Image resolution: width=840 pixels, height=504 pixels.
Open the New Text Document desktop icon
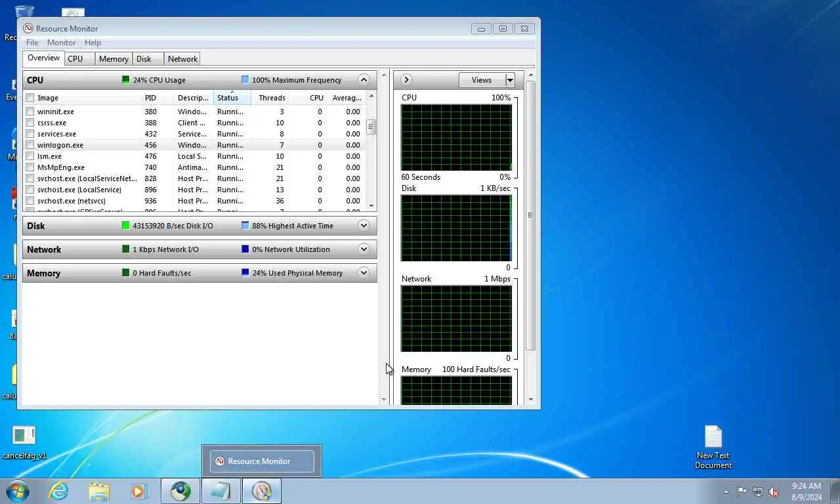(x=713, y=447)
